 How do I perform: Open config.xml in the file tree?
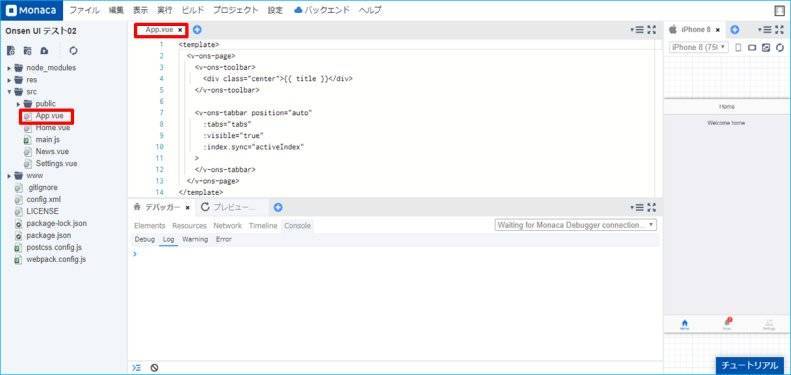coord(43,199)
